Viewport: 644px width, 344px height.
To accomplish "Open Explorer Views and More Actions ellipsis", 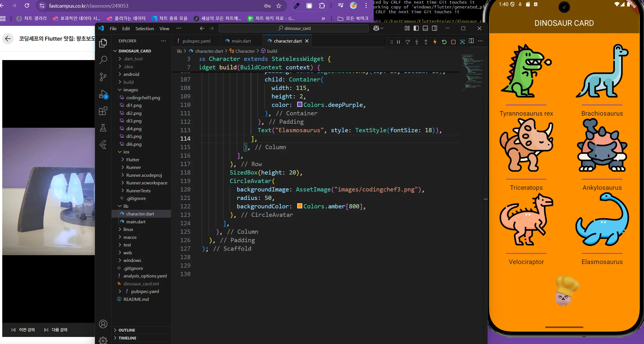I will pyautogui.click(x=163, y=41).
